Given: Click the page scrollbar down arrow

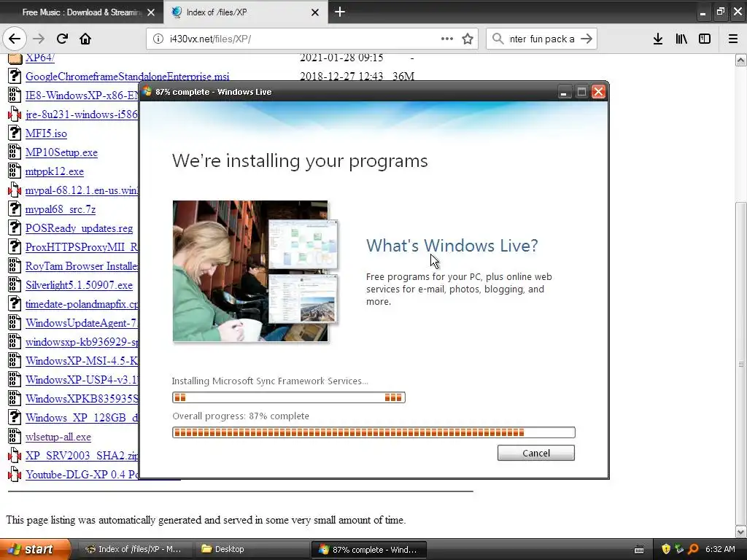Looking at the screenshot, I should coord(741,532).
